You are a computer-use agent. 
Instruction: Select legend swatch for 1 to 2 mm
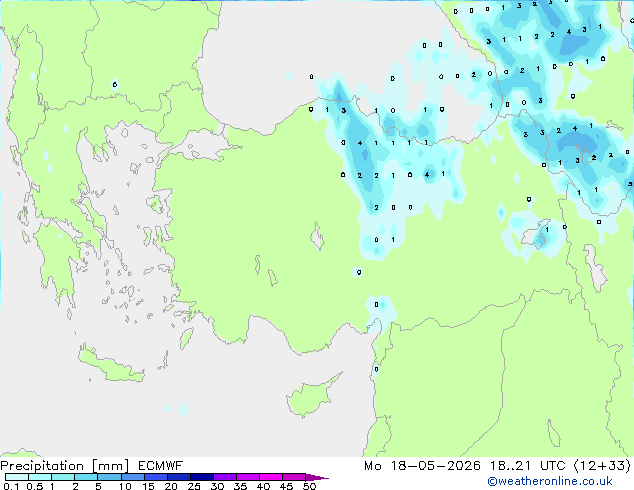[63, 477]
